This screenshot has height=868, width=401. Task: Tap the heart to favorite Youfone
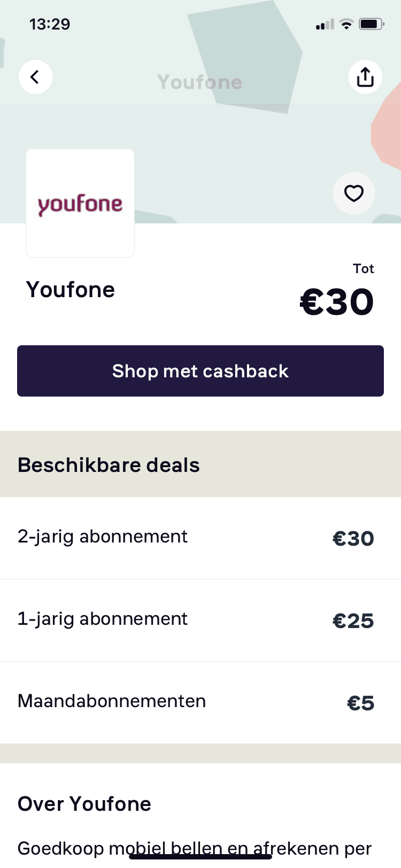tap(354, 193)
